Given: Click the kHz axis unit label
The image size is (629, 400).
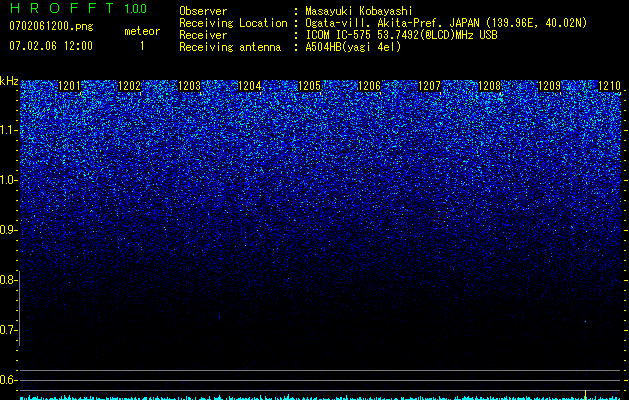Looking at the screenshot, I should point(9,81).
